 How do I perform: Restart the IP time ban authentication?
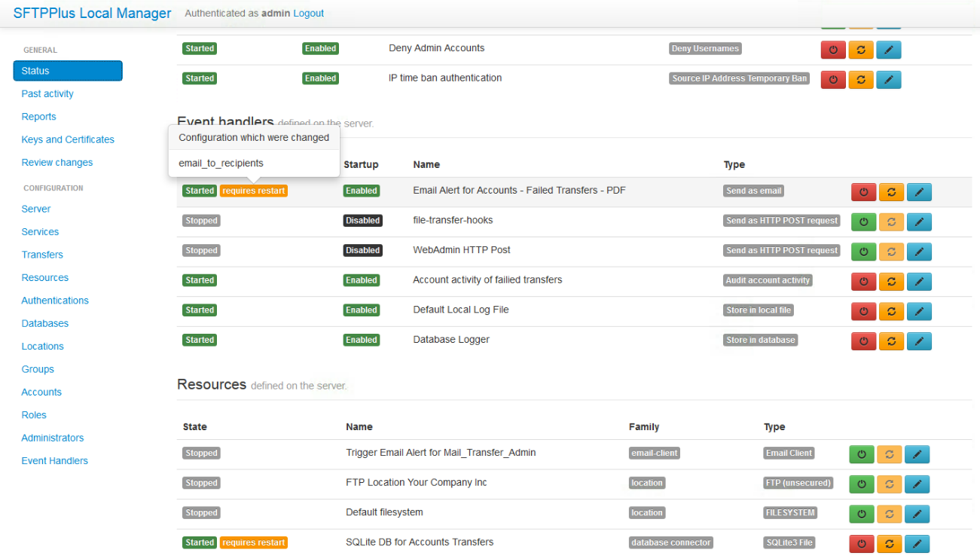(860, 79)
